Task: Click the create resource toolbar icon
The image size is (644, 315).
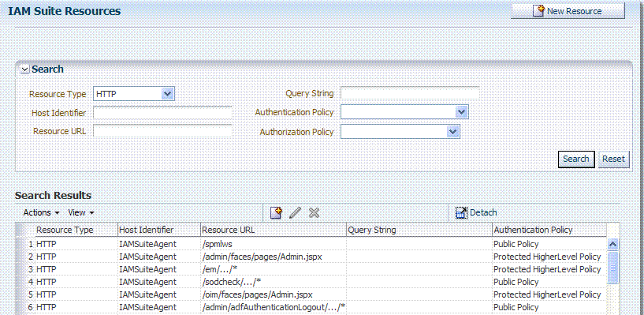Action: point(276,212)
